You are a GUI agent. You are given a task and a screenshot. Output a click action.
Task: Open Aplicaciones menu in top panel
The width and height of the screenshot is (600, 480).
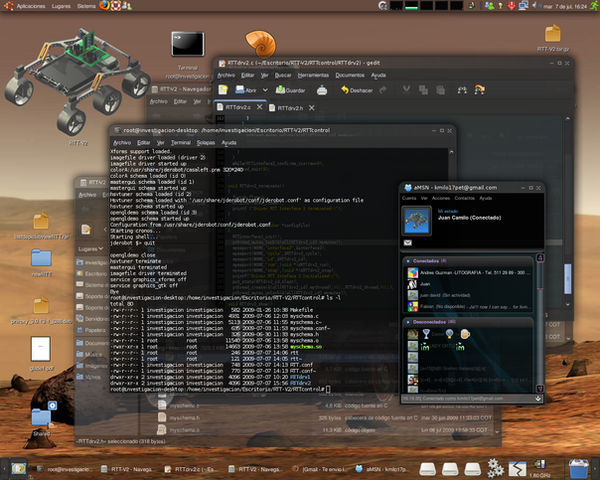(x=31, y=6)
